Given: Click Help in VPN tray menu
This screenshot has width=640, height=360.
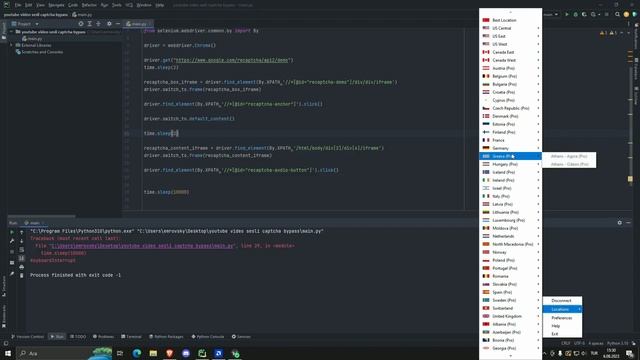Looking at the screenshot, I should 562,326.
